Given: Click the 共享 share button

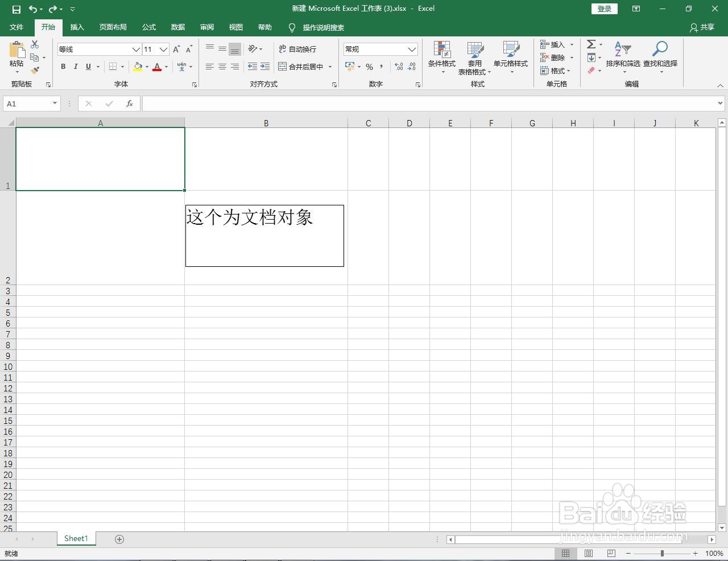Looking at the screenshot, I should click(x=702, y=27).
